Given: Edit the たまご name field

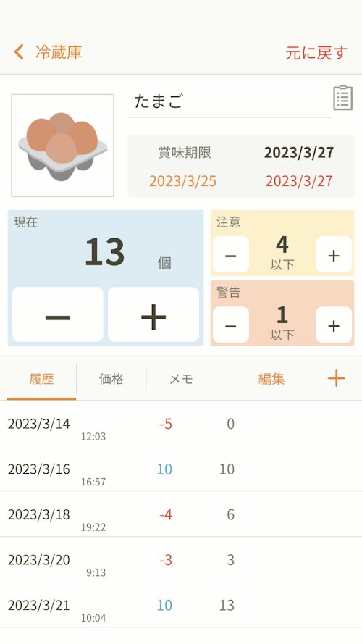Looking at the screenshot, I should coord(230,102).
